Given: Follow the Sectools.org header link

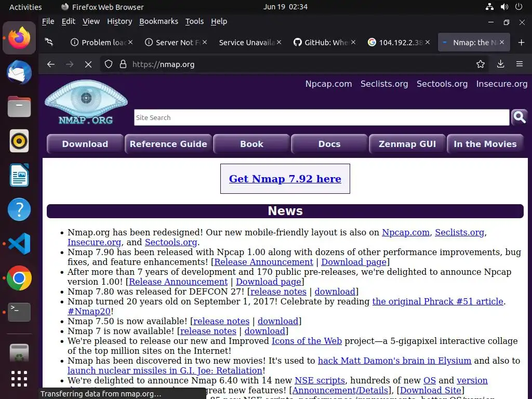Looking at the screenshot, I should 442,84.
